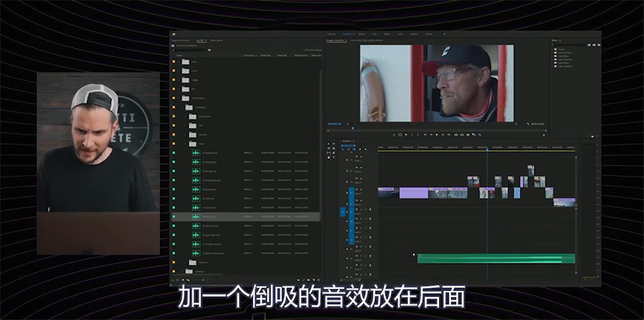This screenshot has height=320, width=644.
Task: Click the New Item icon in project panel
Action: 314,280
